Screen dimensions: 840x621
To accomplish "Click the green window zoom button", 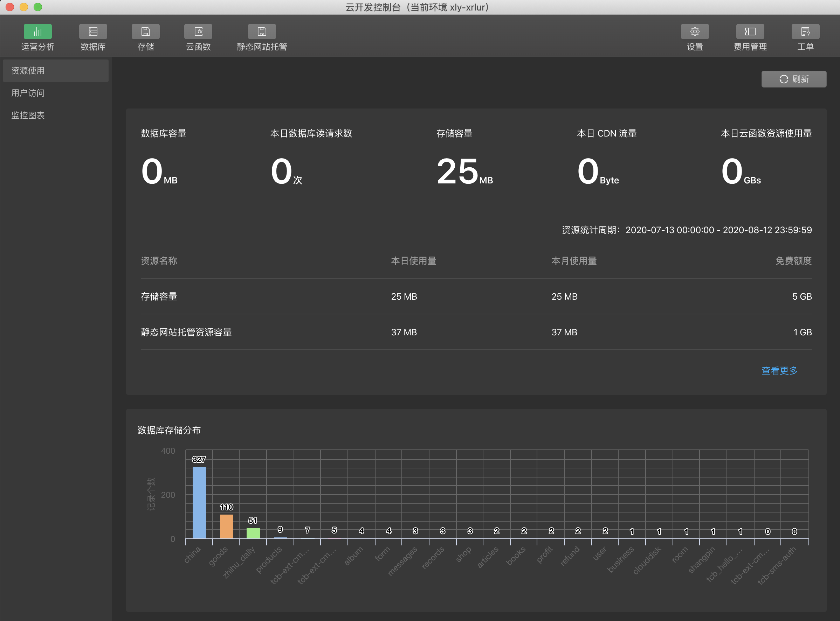I will 38,7.
